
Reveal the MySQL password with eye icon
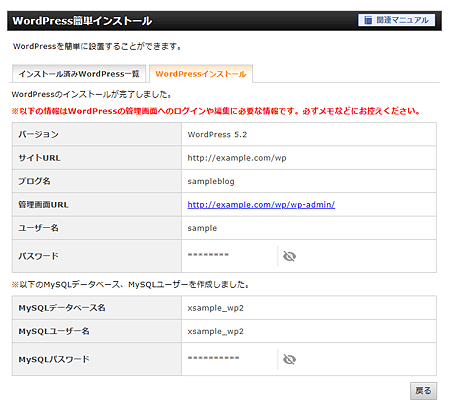click(289, 359)
